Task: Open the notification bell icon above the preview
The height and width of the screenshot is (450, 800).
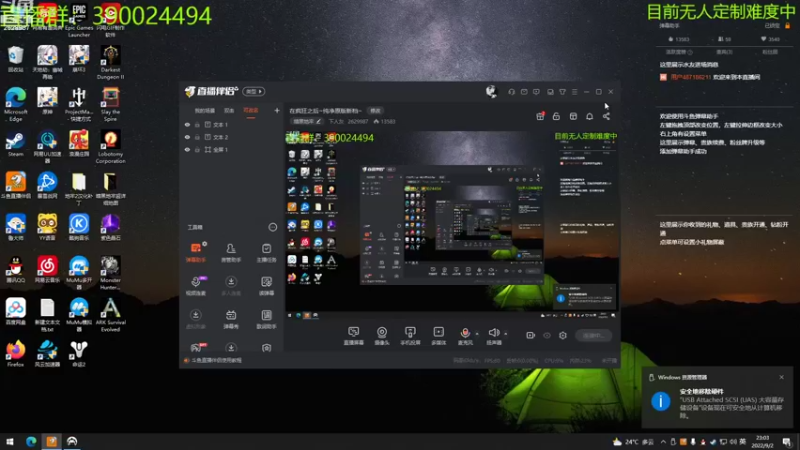Action: (x=589, y=116)
